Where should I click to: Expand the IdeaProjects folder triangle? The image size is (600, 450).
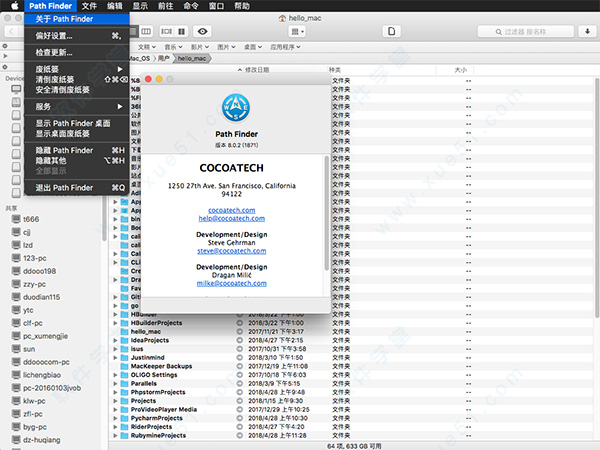tap(115, 340)
